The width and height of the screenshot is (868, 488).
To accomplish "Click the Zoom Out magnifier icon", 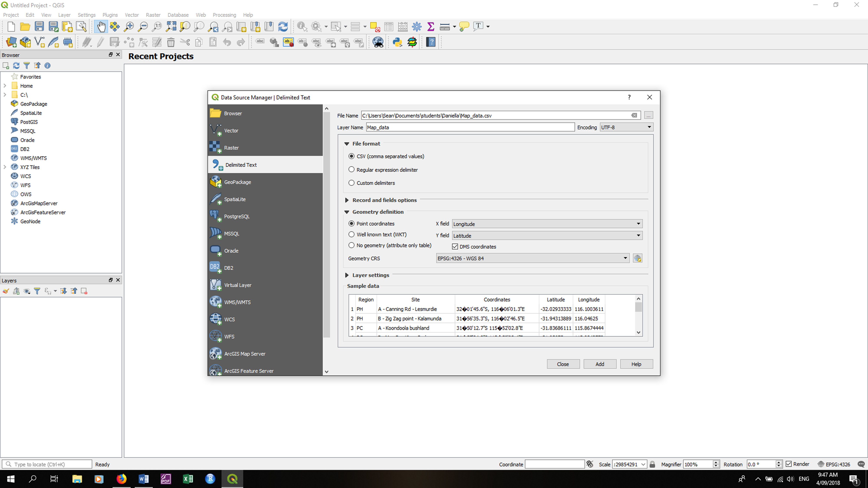I will pyautogui.click(x=143, y=26).
